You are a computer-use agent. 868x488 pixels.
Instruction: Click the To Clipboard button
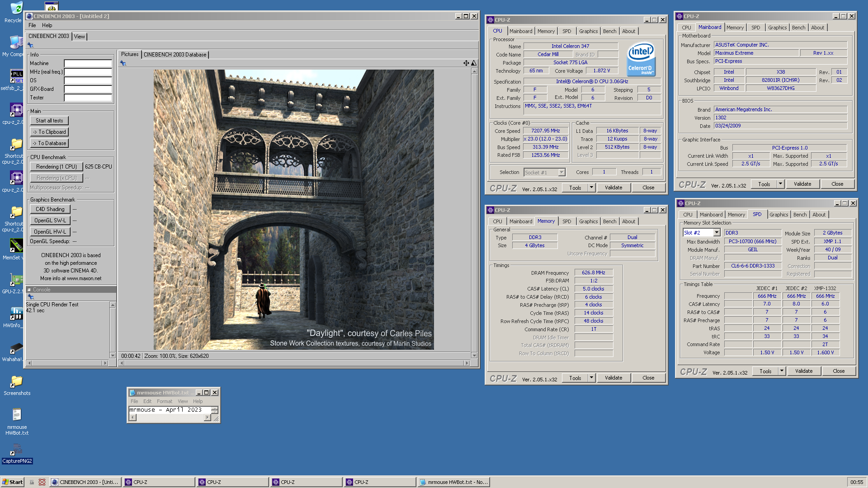[x=49, y=132]
